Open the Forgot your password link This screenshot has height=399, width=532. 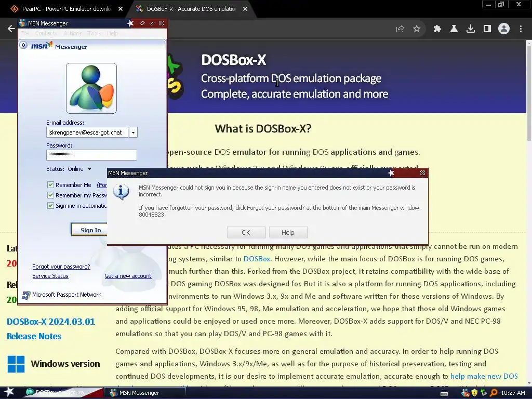tap(61, 267)
